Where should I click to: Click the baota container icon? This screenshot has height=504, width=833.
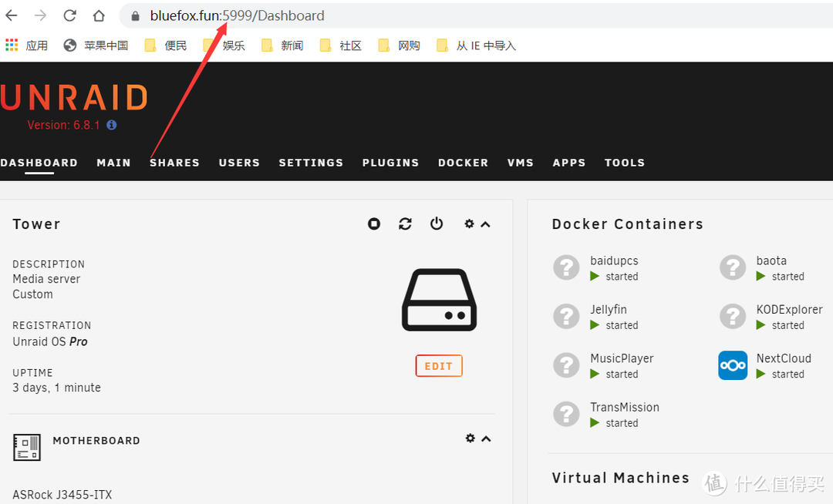click(x=734, y=267)
